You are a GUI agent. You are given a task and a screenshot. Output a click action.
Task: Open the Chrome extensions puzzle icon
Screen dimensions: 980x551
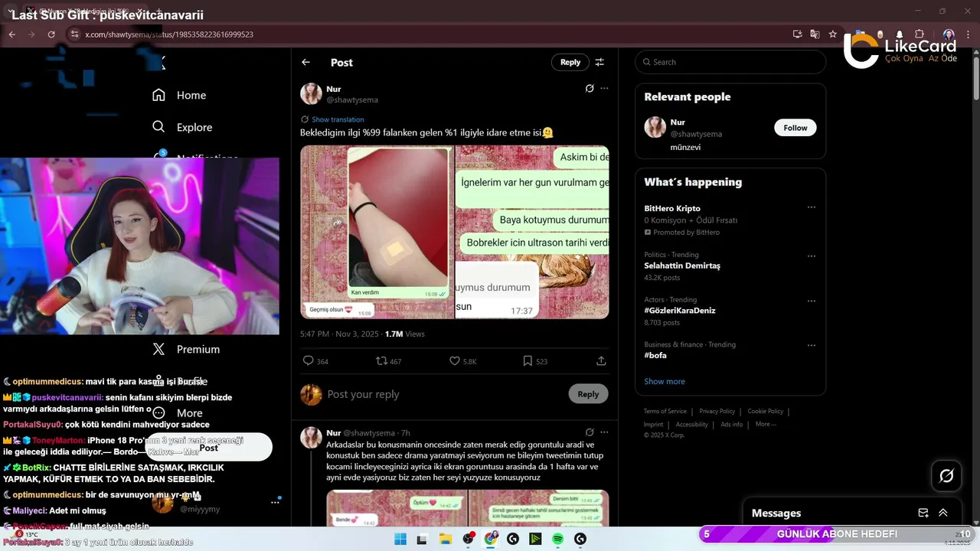pos(920,34)
